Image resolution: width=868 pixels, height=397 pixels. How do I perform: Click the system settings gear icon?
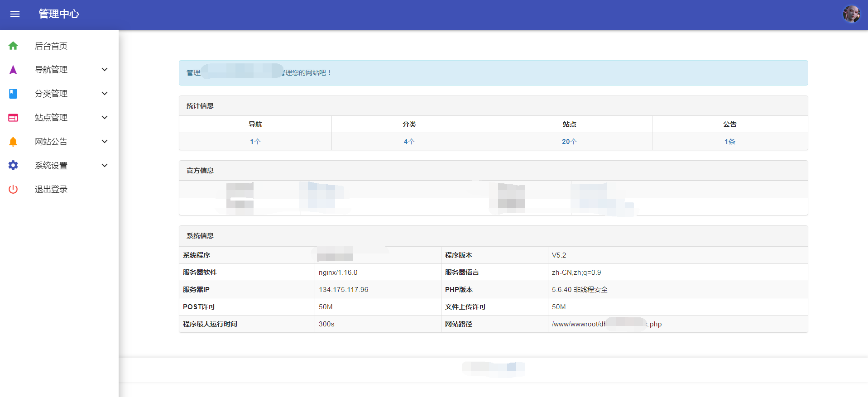pos(13,166)
